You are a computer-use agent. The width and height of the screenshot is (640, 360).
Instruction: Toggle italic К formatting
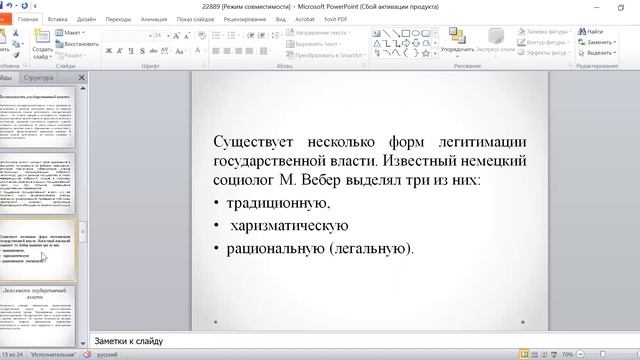click(x=120, y=51)
